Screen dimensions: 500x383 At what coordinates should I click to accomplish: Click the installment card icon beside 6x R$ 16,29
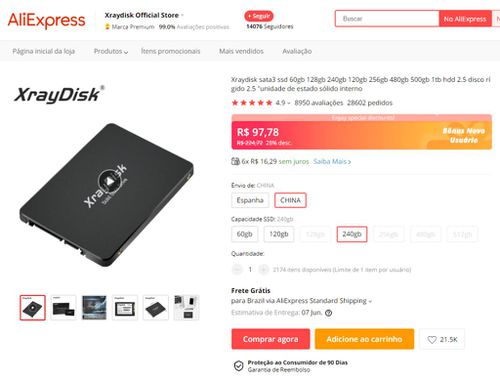(x=235, y=161)
